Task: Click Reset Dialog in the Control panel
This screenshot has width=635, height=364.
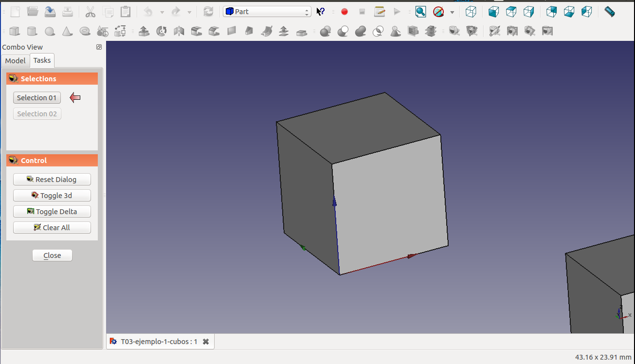Action: click(52, 180)
